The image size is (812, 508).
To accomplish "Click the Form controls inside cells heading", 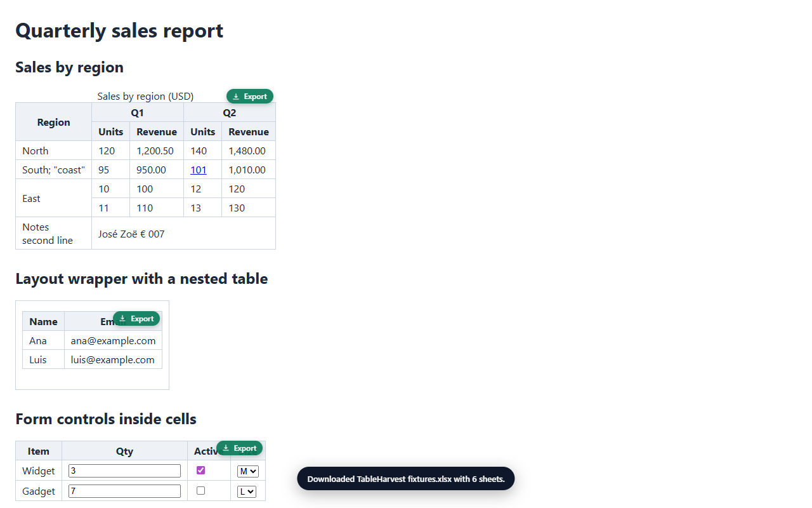I will pos(106,419).
